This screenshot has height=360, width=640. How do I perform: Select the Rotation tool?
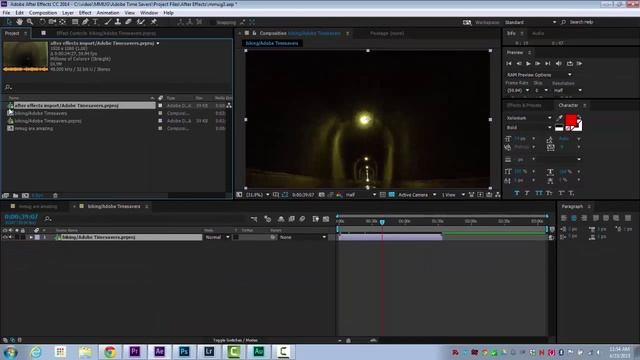[42, 22]
